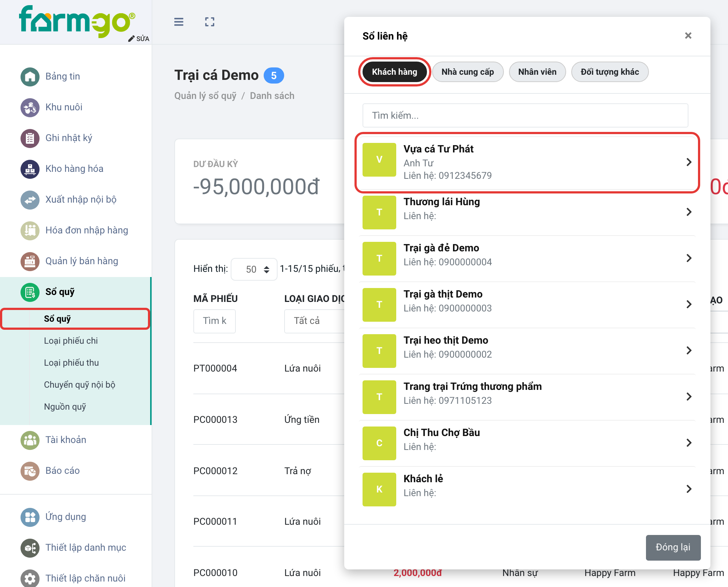Viewport: 728px width, 587px height.
Task: Open Loại phiếu chi submenu item
Action: tap(71, 341)
